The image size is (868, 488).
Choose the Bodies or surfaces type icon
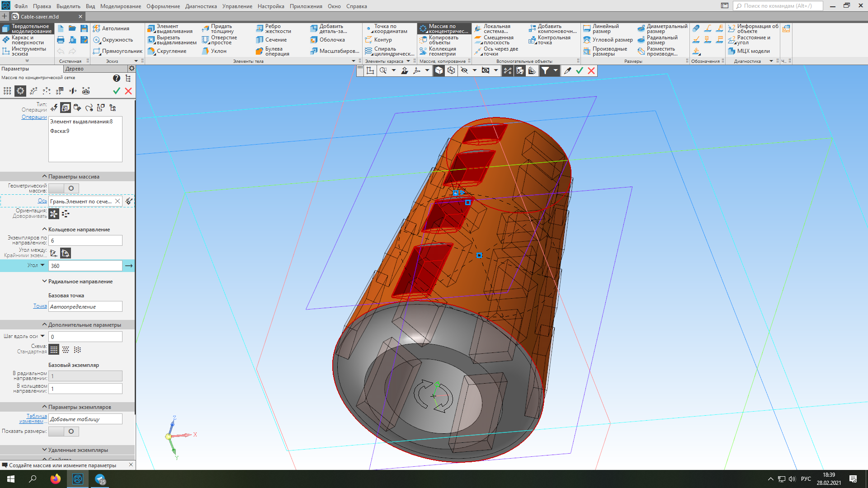pyautogui.click(x=77, y=108)
